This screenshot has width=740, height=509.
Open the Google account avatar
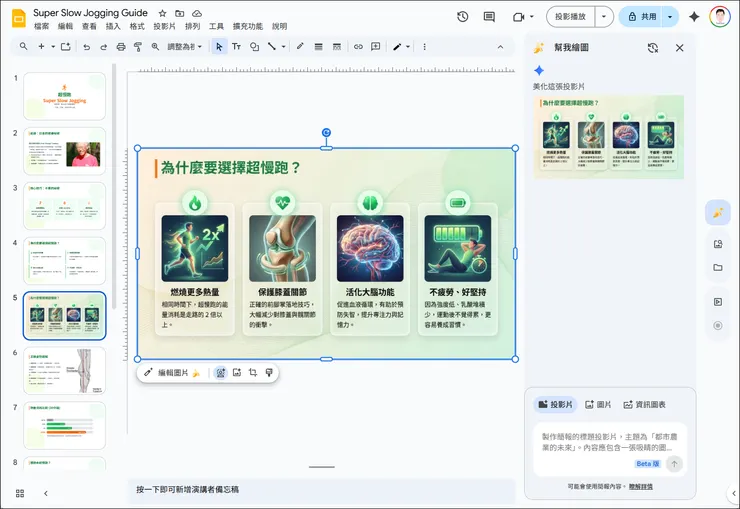point(720,17)
